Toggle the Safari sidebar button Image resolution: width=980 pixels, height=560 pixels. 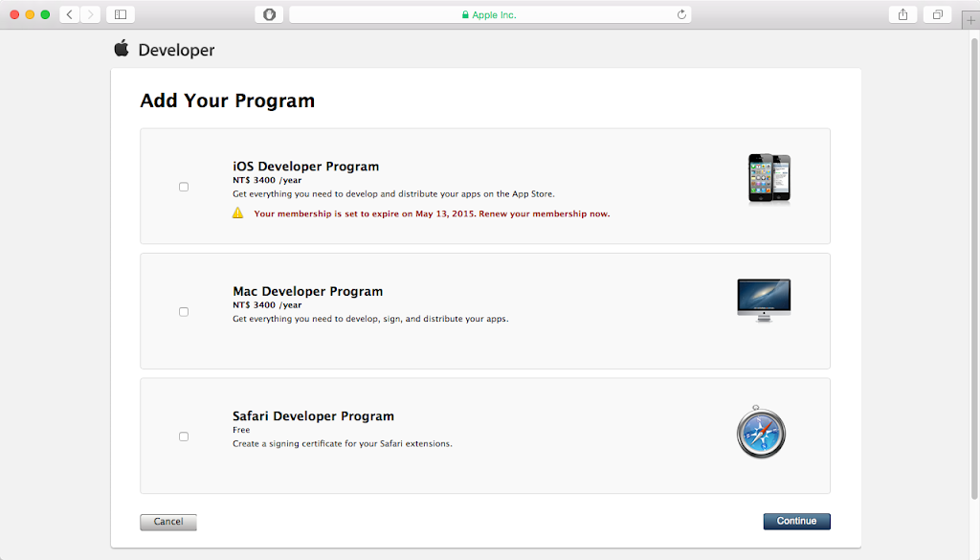[x=121, y=14]
